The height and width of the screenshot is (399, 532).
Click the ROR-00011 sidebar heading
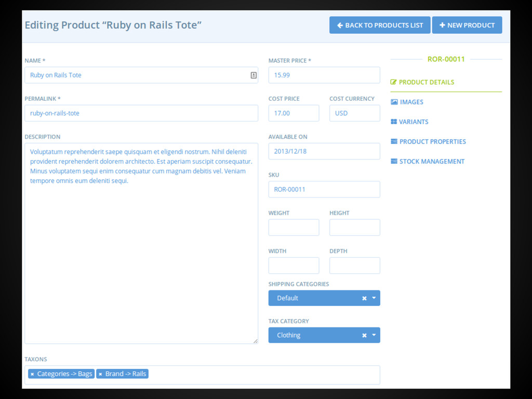point(446,59)
